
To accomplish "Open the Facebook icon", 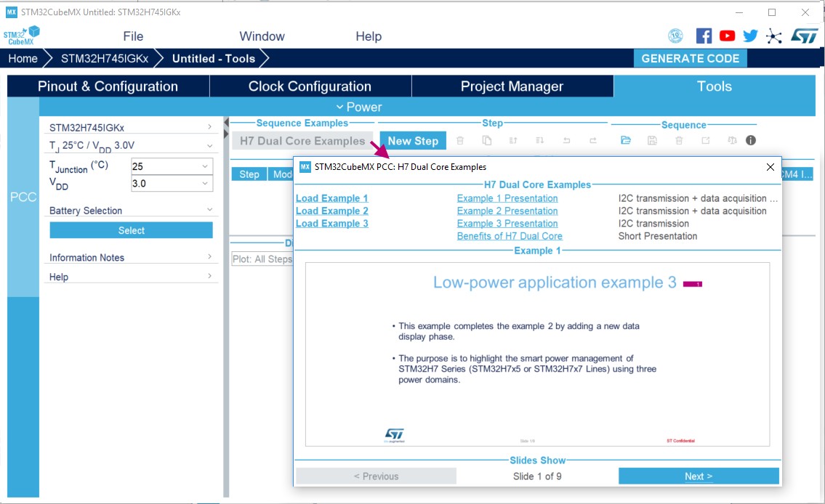I will [x=704, y=36].
